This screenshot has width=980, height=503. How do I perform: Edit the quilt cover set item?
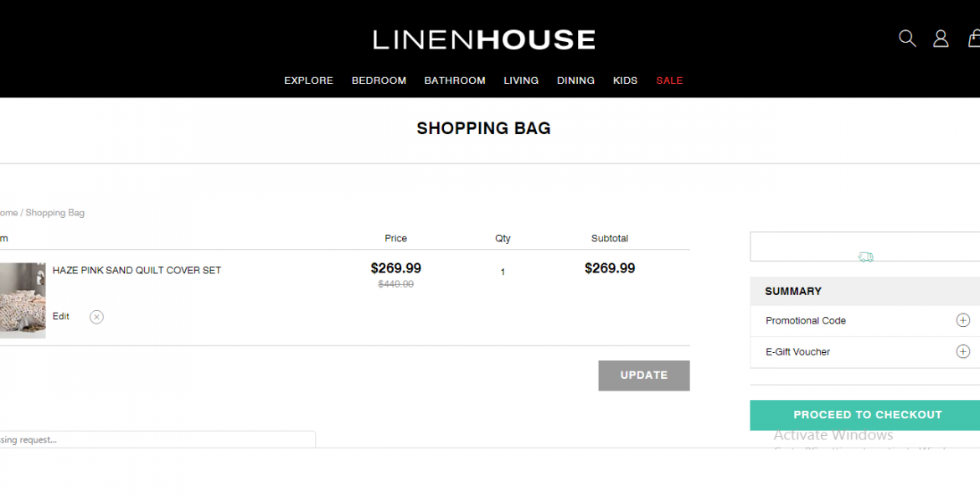pos(61,317)
